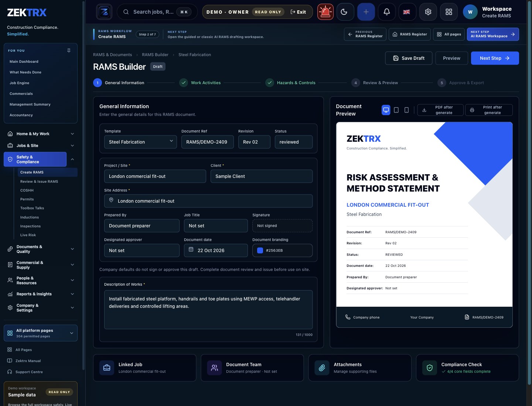Go to the Hazards & Controls step
This screenshot has height=406, width=532.
(290, 83)
